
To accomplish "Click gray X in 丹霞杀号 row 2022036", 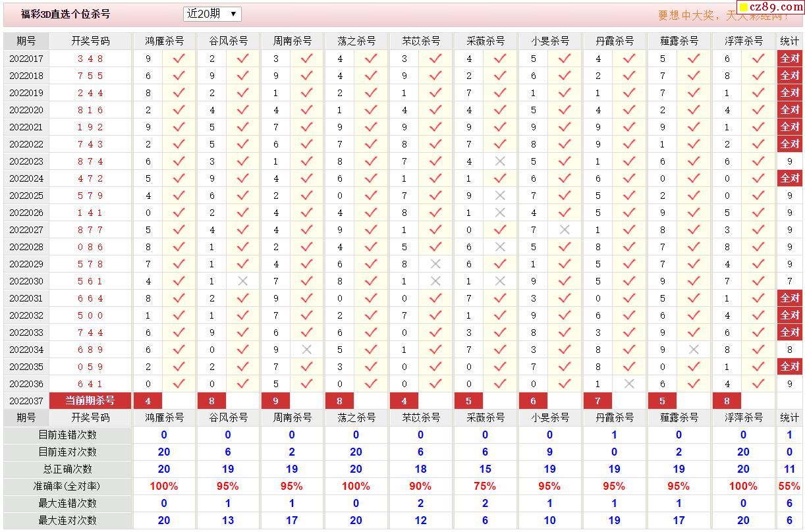I will [629, 384].
